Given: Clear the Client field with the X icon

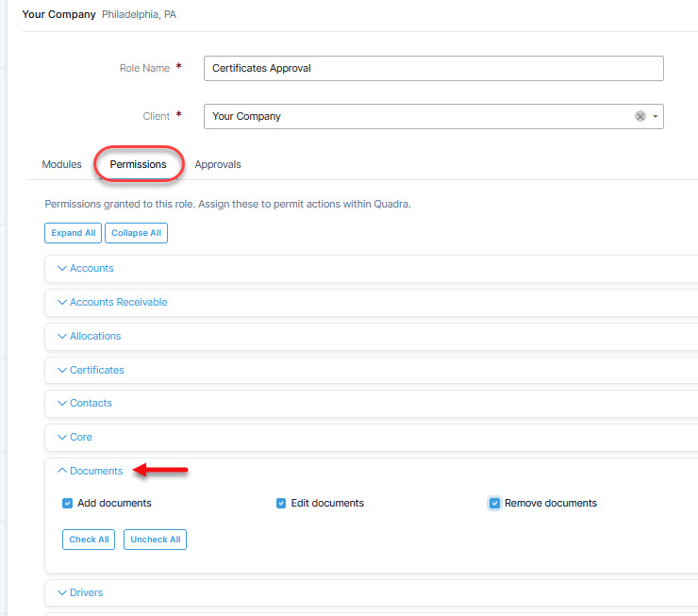Looking at the screenshot, I should [640, 116].
